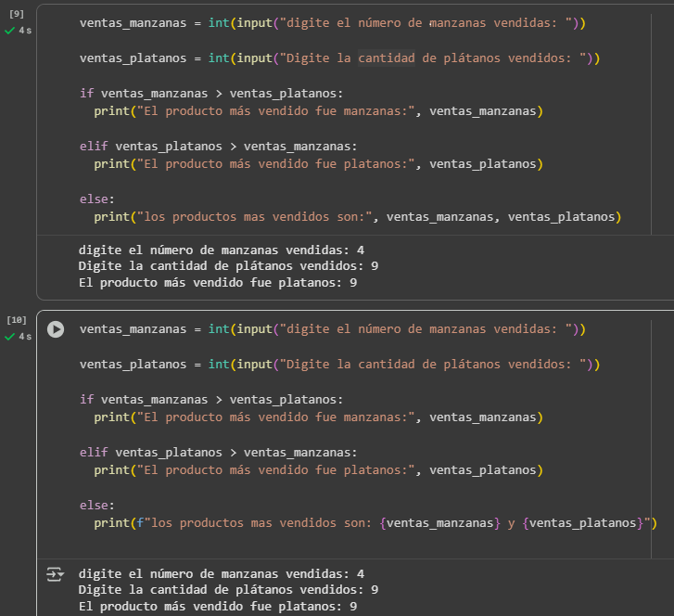Click the 4 s runtime label of cell 9
Screen dimensions: 674x616
tap(25, 31)
